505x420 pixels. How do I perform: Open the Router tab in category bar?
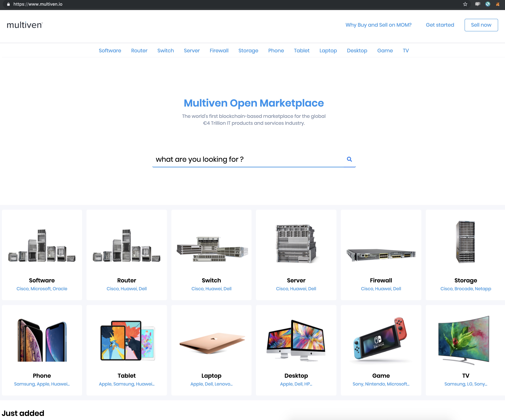139,50
